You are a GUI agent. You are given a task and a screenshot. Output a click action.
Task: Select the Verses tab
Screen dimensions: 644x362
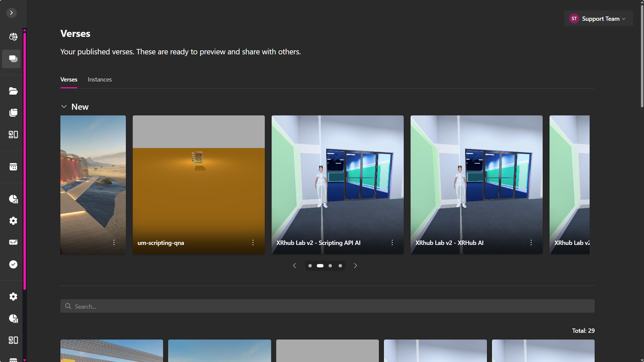tap(69, 80)
